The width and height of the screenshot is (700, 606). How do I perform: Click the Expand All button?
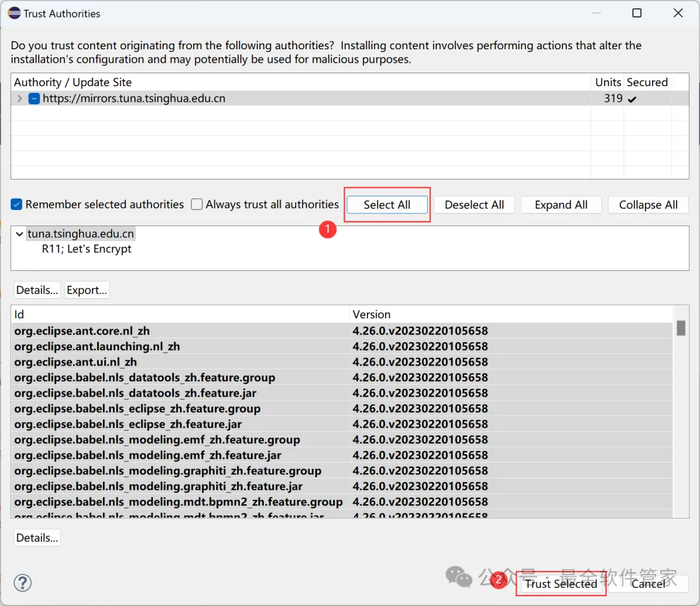pyautogui.click(x=561, y=205)
